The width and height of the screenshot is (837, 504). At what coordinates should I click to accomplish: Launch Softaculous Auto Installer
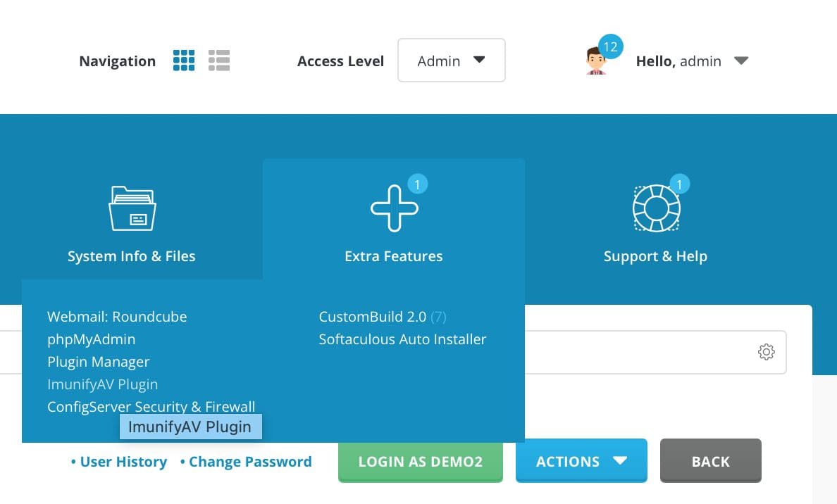coord(402,339)
